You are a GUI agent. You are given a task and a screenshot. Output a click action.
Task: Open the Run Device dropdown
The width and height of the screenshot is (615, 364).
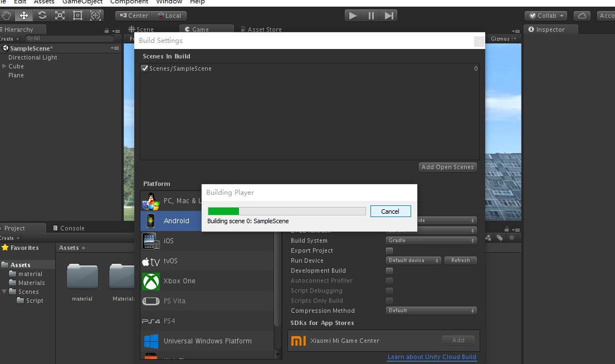click(x=413, y=260)
